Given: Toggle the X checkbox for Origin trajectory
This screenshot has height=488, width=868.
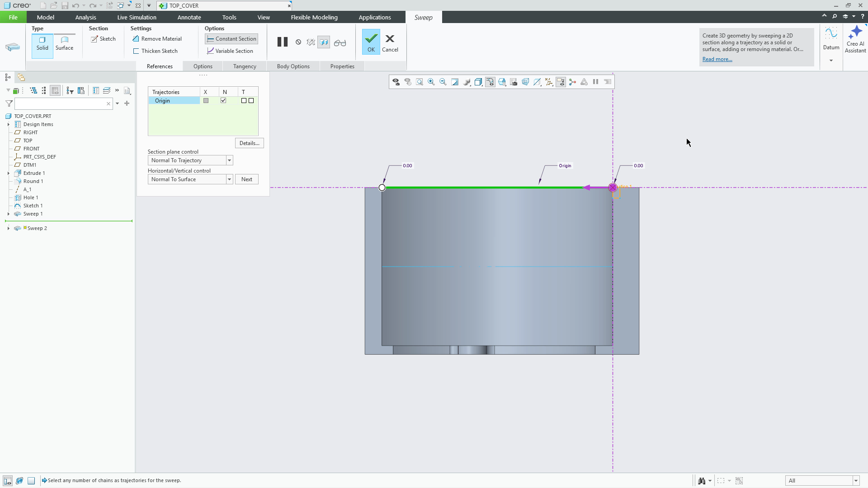Looking at the screenshot, I should pyautogui.click(x=206, y=100).
